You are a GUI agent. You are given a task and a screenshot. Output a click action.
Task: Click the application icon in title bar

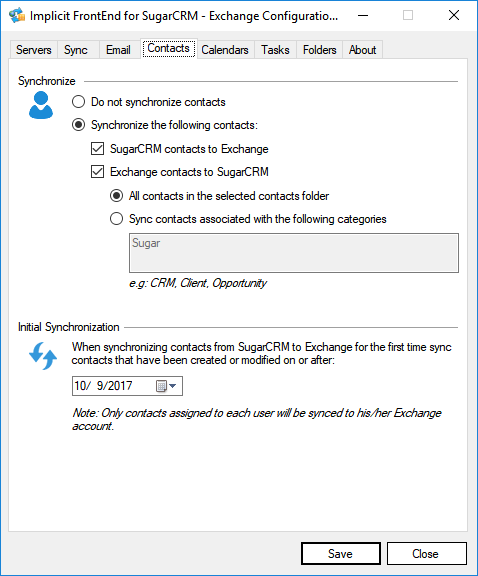[17, 15]
